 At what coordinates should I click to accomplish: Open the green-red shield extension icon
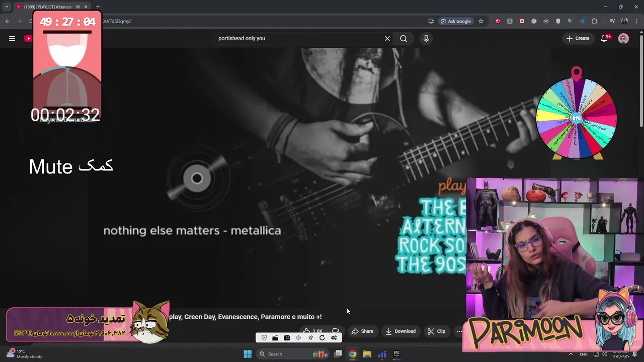click(x=570, y=21)
